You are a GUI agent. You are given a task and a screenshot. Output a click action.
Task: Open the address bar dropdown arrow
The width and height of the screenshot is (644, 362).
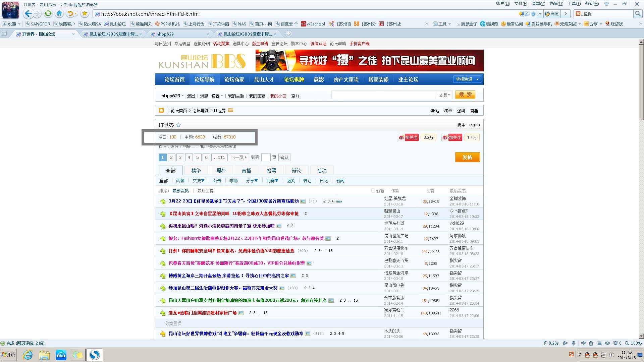(540, 14)
